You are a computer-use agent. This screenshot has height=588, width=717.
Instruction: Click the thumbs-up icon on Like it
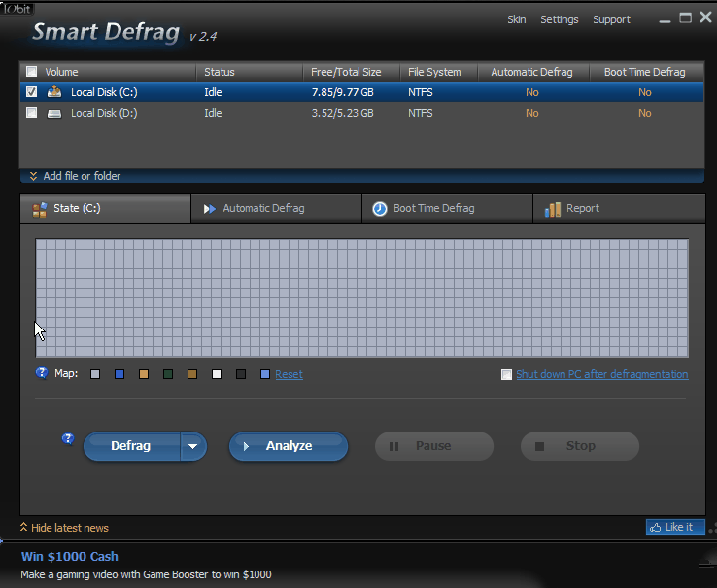click(655, 527)
